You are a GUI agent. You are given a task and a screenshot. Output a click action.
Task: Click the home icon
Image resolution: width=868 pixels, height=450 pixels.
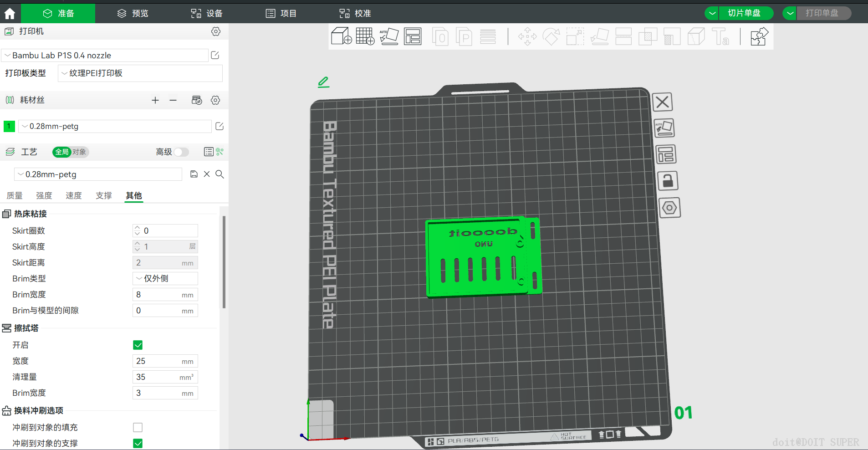[x=10, y=14]
